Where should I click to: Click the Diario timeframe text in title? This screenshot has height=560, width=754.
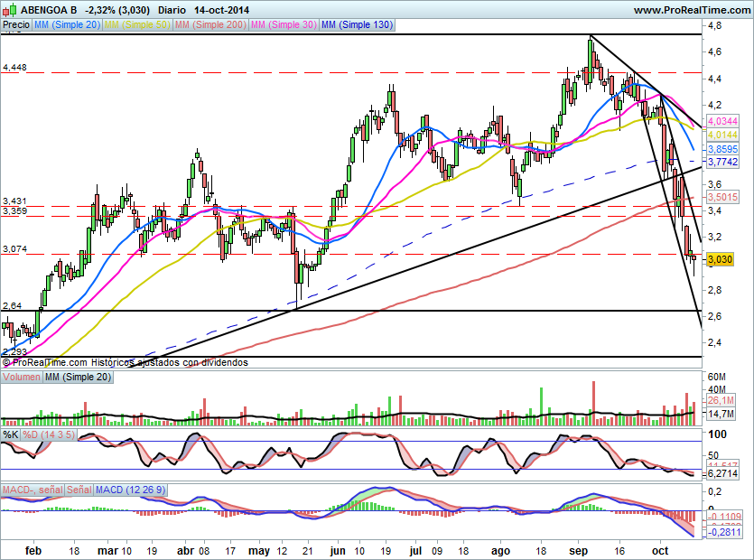172,10
